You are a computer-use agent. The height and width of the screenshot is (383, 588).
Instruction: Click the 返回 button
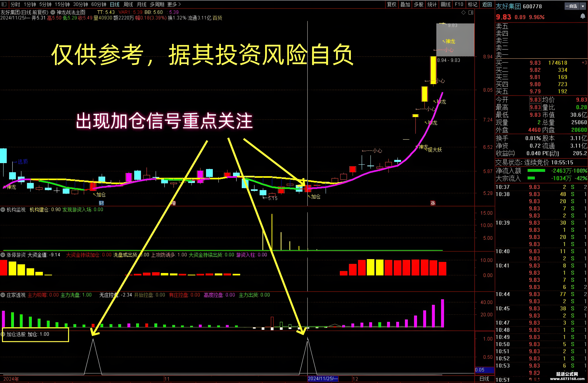(487, 4)
